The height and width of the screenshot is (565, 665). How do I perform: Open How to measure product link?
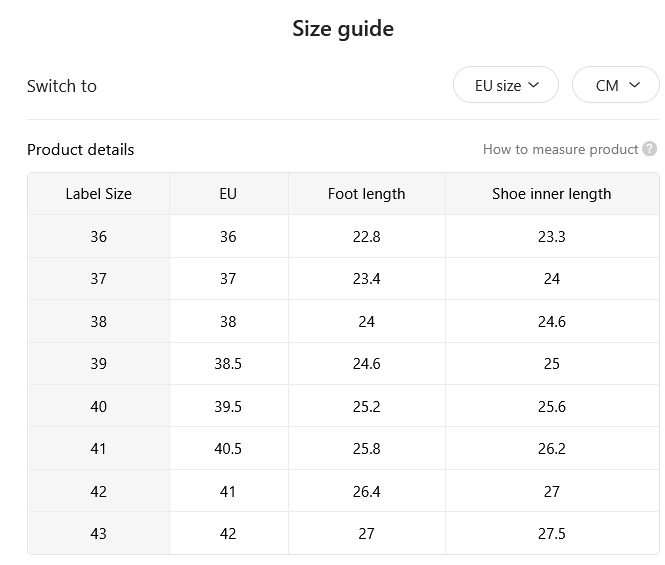pyautogui.click(x=560, y=149)
